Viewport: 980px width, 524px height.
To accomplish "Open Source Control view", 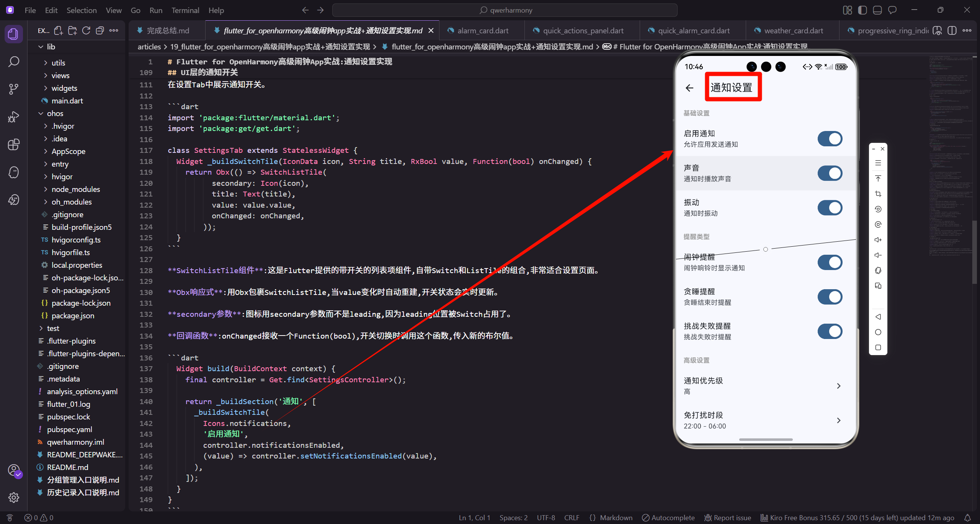I will [14, 89].
